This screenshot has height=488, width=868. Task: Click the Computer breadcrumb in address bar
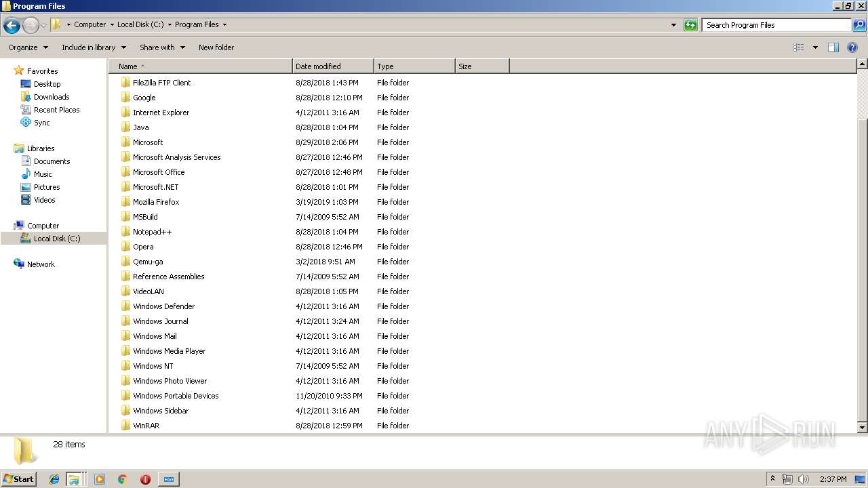pyautogui.click(x=90, y=24)
